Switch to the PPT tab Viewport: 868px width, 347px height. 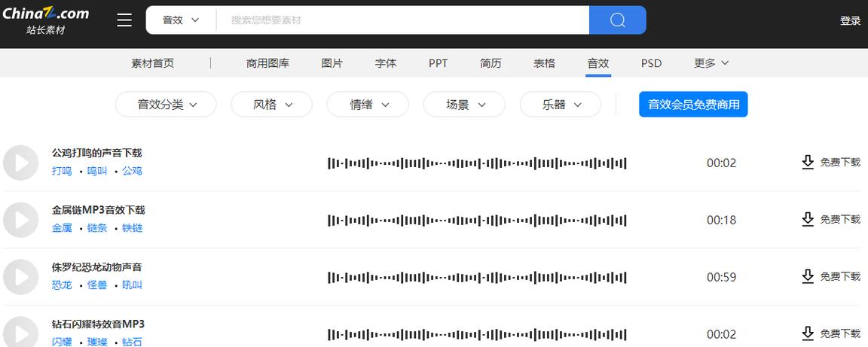[438, 63]
